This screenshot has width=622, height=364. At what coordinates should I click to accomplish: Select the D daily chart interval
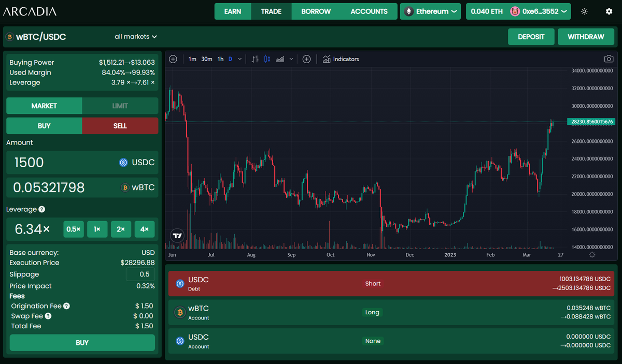coord(231,59)
